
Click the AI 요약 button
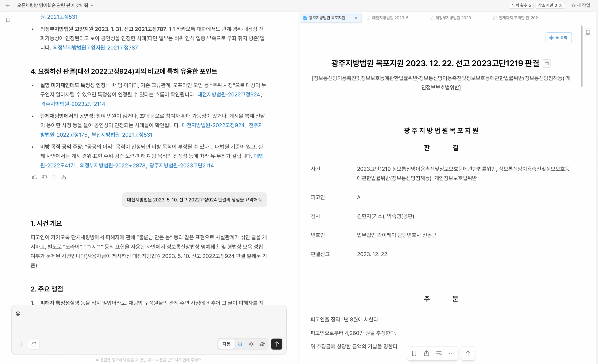click(x=558, y=38)
